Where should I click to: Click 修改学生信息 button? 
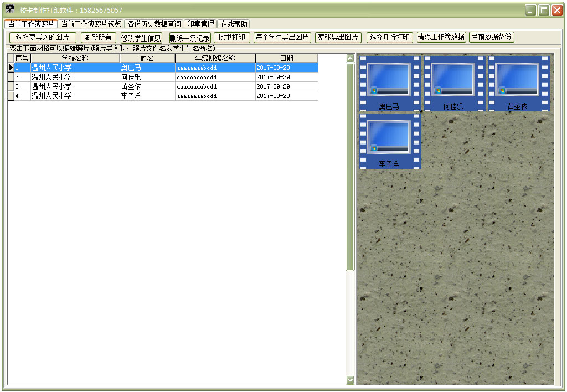(141, 38)
